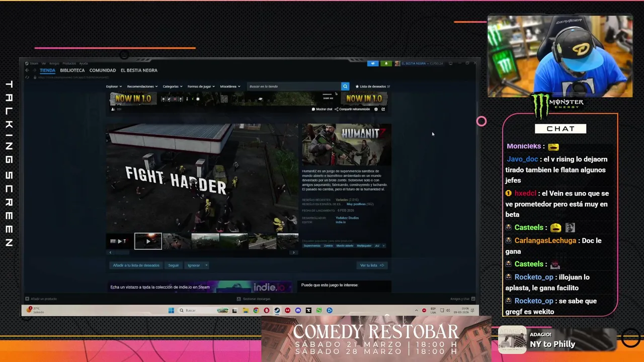The image size is (644, 362).
Task: Show hidden system tray icons chevron
Action: point(416,310)
